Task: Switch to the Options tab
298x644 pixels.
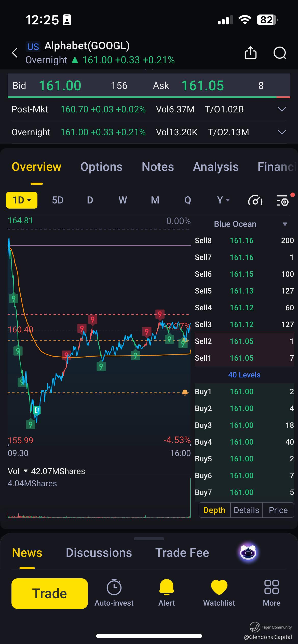Action: (x=101, y=167)
